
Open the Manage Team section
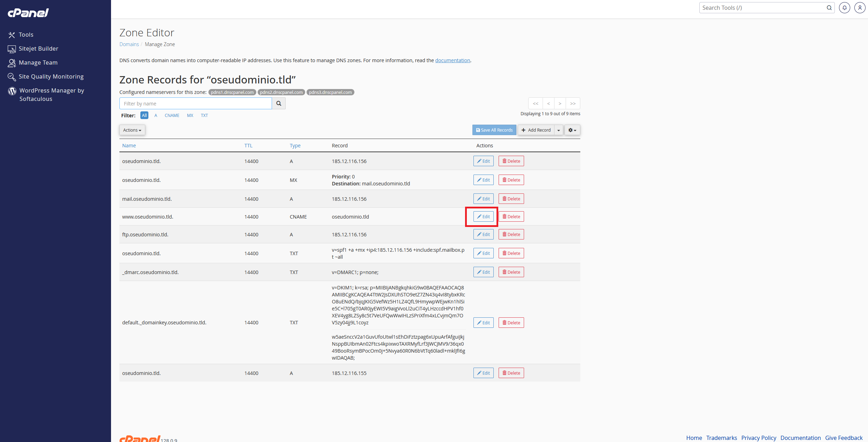38,62
